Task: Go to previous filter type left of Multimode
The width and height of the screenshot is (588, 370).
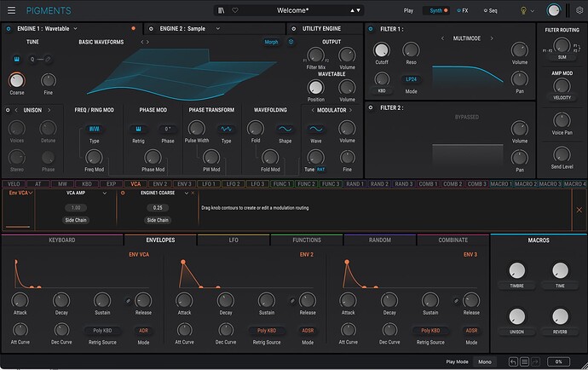Action: coord(442,38)
